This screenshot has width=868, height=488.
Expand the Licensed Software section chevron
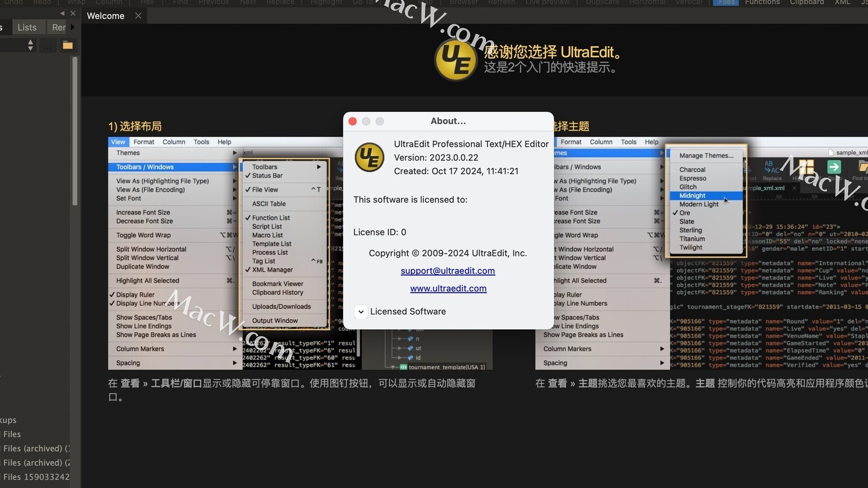(361, 312)
